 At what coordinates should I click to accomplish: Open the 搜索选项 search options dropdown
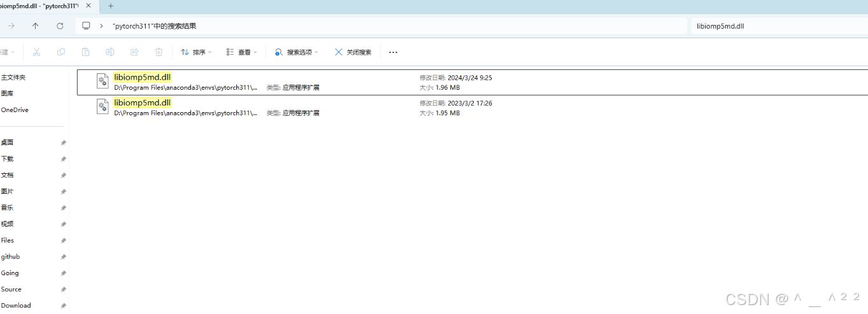pos(297,52)
